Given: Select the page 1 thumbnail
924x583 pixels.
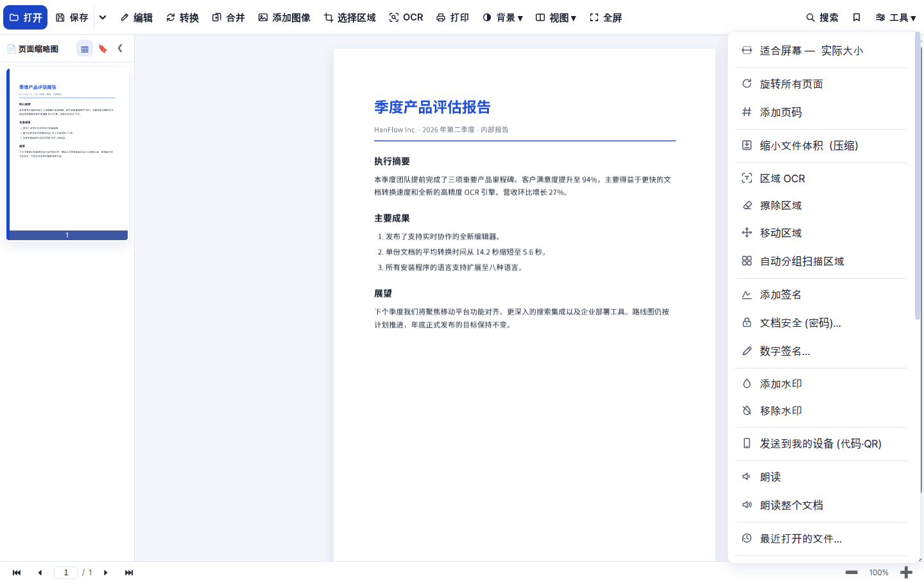Looking at the screenshot, I should tap(67, 154).
